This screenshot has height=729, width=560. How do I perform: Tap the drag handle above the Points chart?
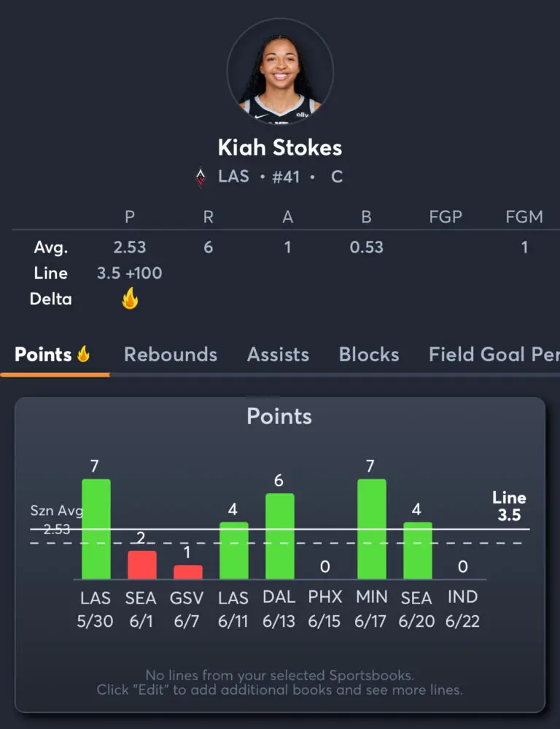[262, 398]
